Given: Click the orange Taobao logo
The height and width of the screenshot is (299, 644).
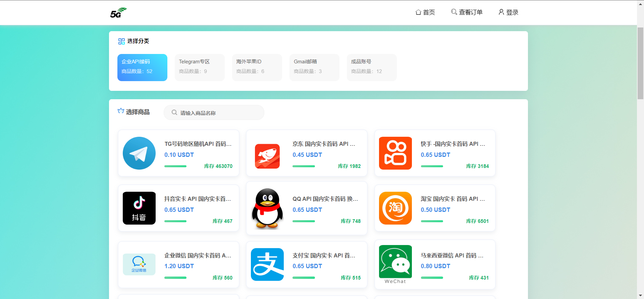Looking at the screenshot, I should coord(395,208).
